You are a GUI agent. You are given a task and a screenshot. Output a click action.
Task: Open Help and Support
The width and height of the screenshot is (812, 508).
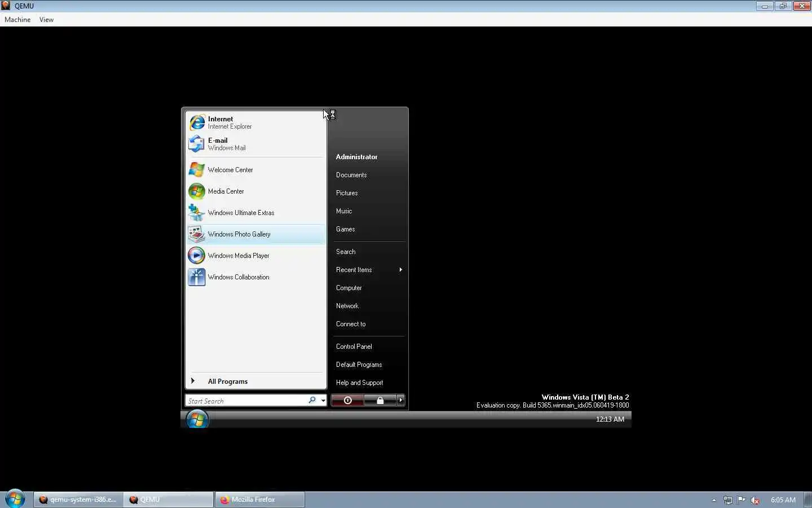coord(359,383)
